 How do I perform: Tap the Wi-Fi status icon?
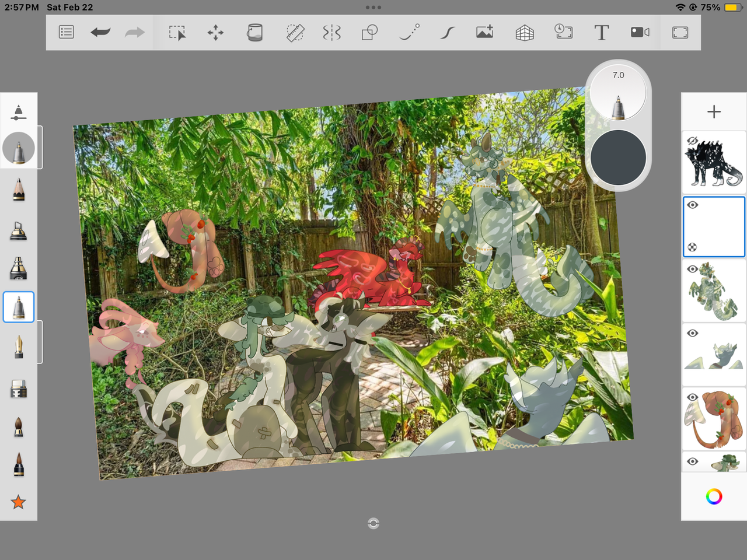[x=680, y=8]
